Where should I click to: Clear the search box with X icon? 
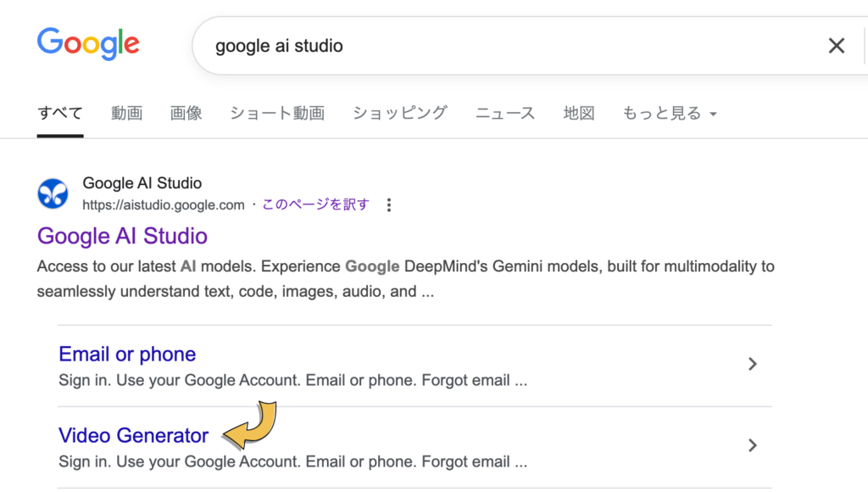(837, 46)
